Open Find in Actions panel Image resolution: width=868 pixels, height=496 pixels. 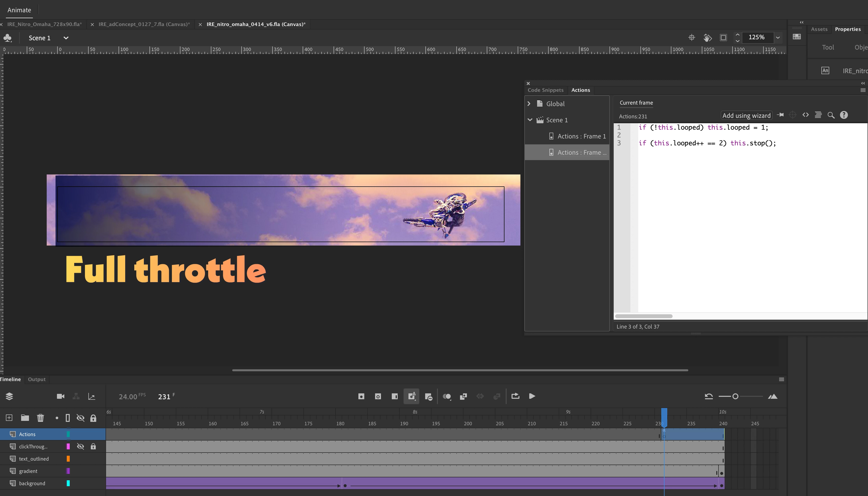pyautogui.click(x=831, y=115)
